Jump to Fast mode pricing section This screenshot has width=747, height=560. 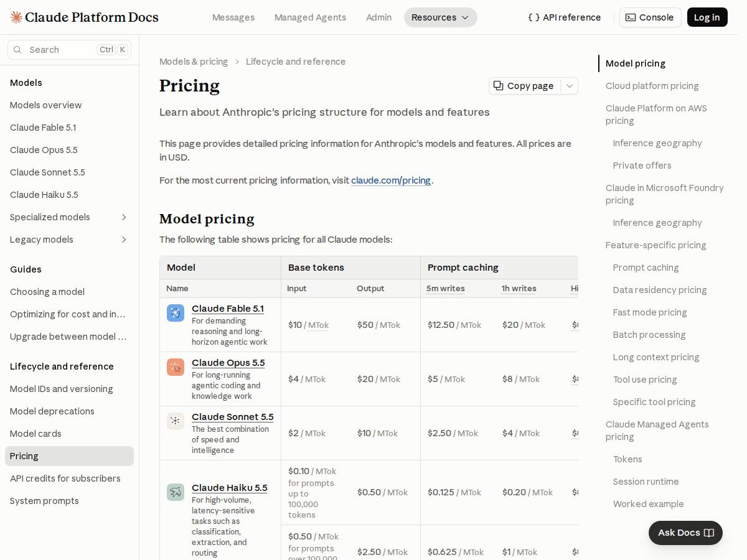coord(650,312)
